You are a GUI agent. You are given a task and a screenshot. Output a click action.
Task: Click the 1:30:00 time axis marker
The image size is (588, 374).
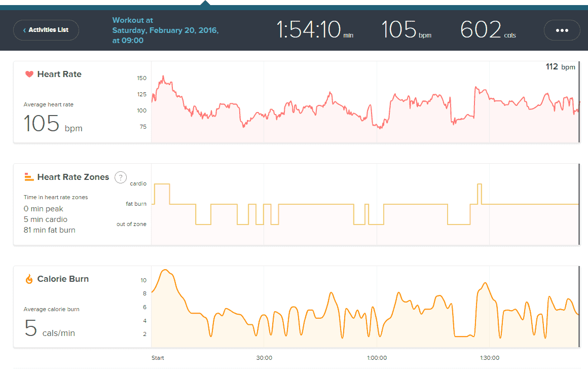[489, 358]
